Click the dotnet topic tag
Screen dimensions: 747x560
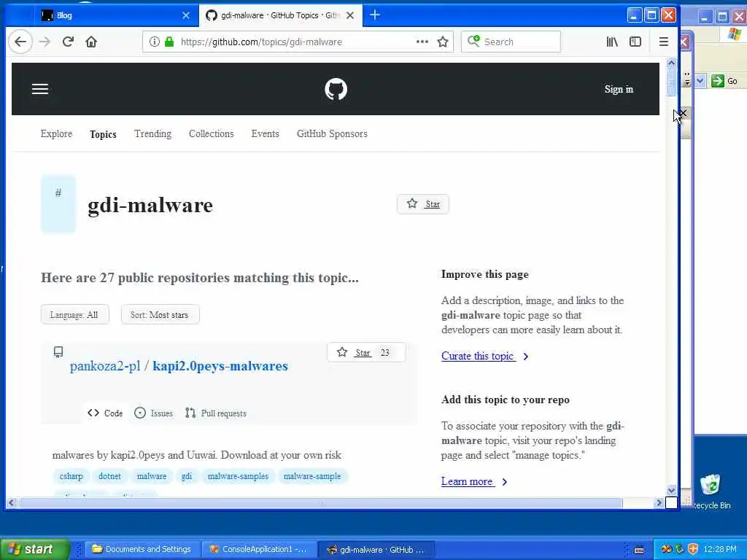[x=109, y=476]
